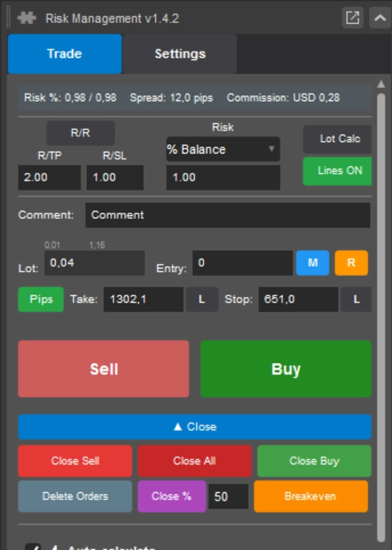Viewport: 392px width, 550px height.
Task: Click the R/R button
Action: [81, 133]
